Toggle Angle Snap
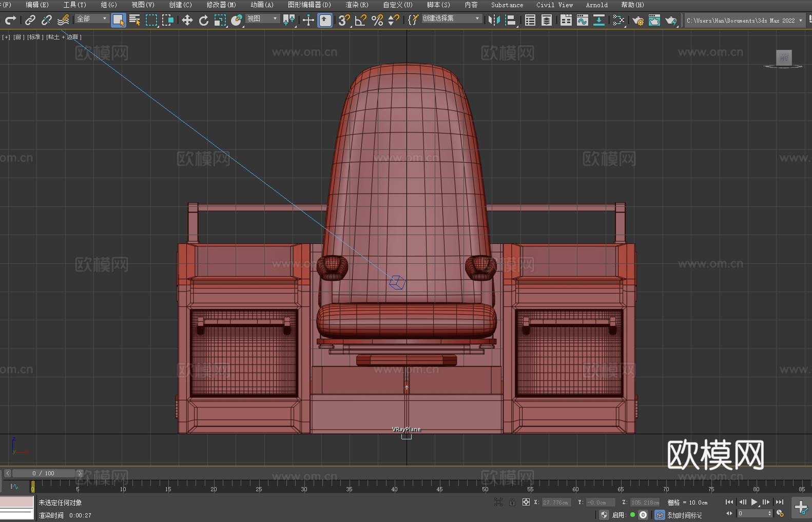 pos(361,20)
